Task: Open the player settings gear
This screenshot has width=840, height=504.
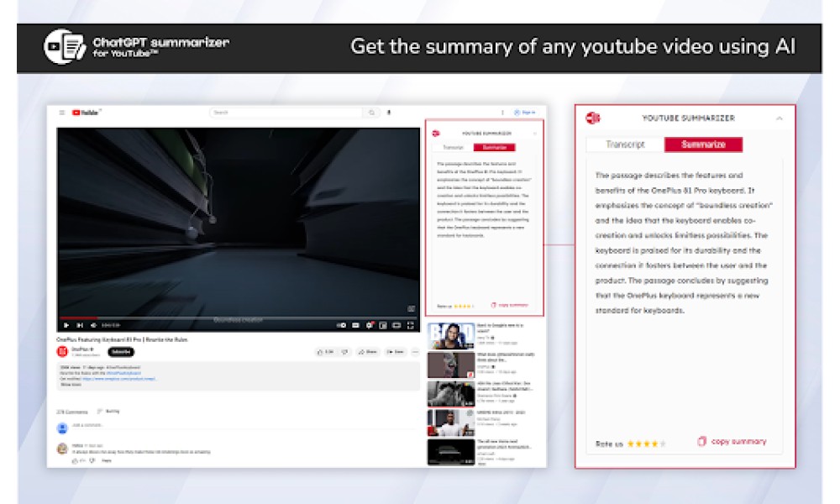Action: pyautogui.click(x=369, y=325)
